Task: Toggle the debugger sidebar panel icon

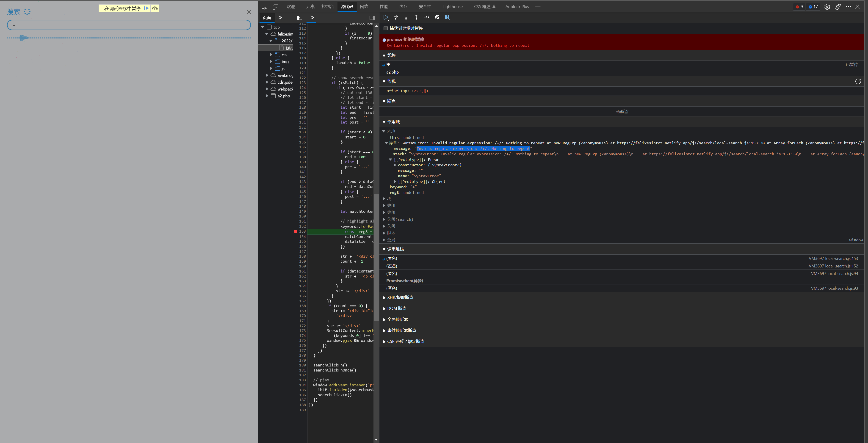Action: click(372, 17)
